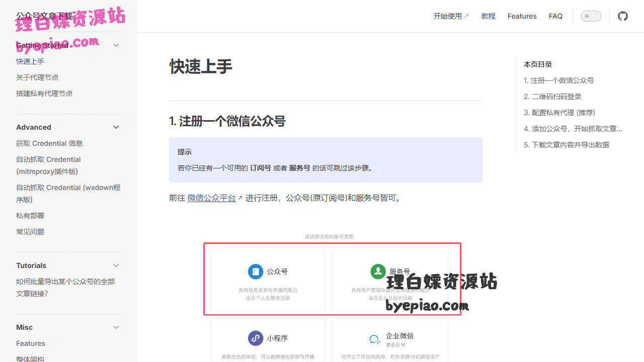Open FAQ in top navigation
The image size is (644, 362).
tap(555, 16)
